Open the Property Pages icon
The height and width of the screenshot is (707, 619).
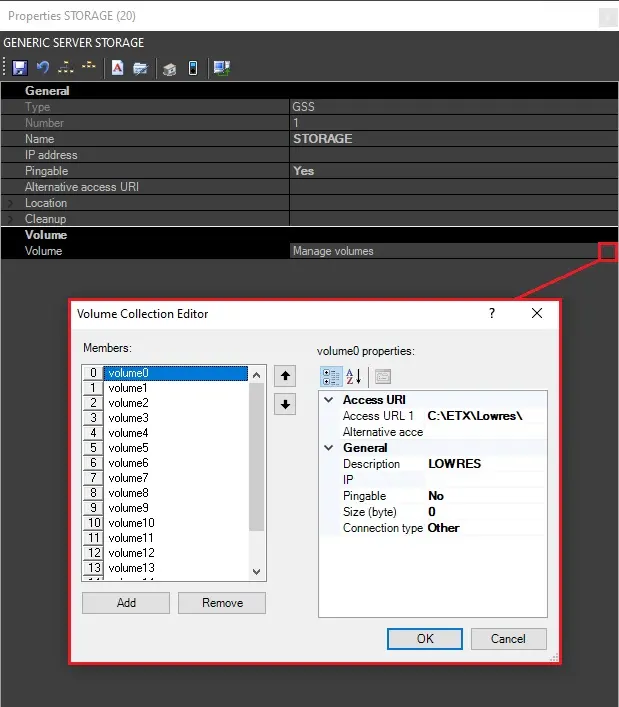383,377
